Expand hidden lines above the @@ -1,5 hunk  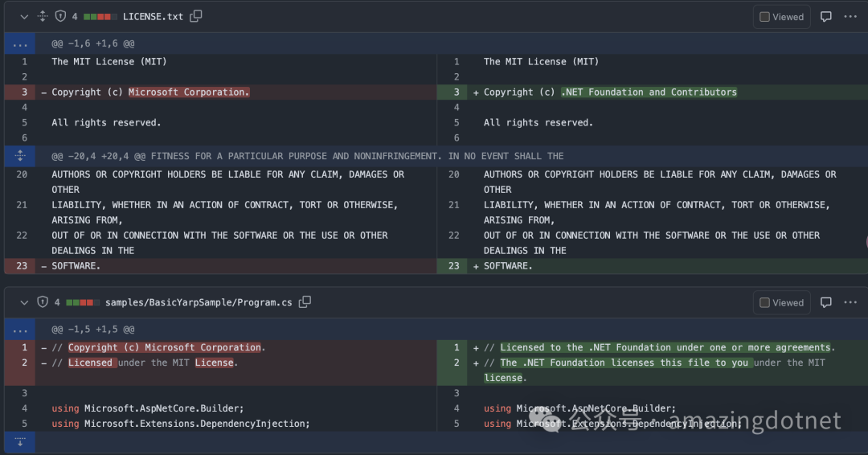[20, 330]
